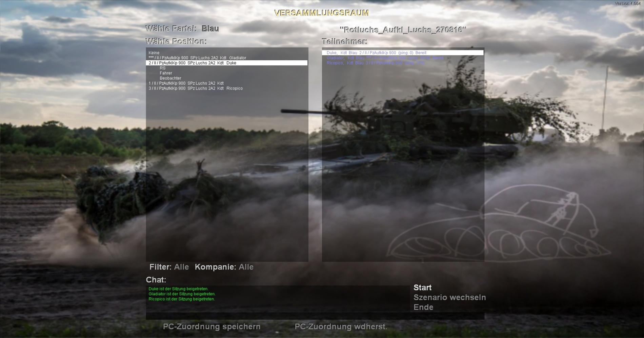Select Keine in the position list
This screenshot has width=644, height=338.
point(154,53)
